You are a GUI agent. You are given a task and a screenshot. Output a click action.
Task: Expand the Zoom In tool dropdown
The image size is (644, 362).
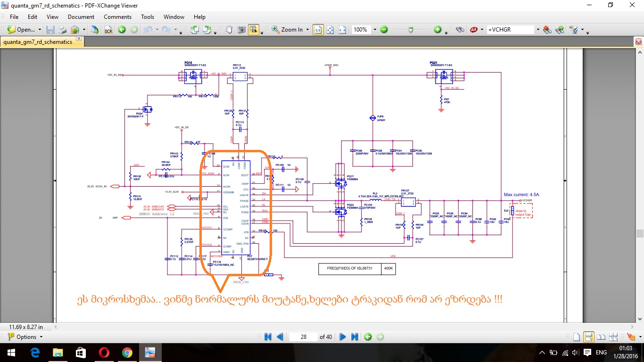(307, 30)
